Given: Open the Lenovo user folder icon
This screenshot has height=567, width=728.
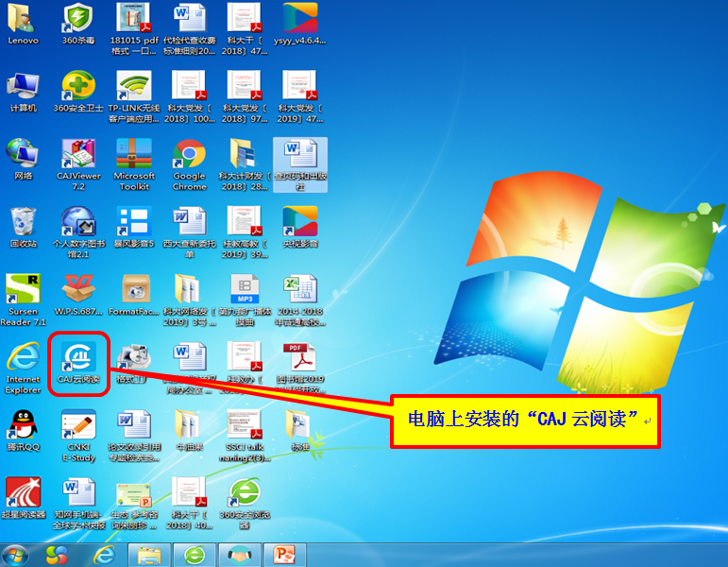Looking at the screenshot, I should (x=23, y=24).
